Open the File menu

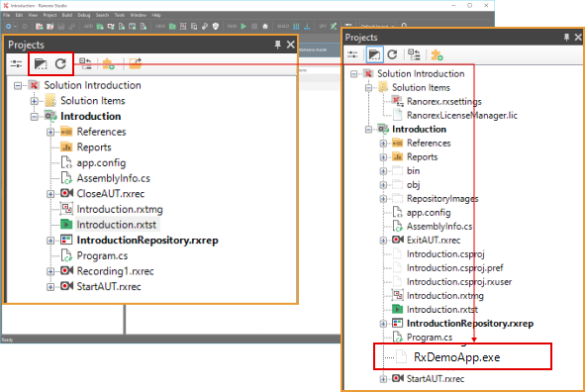(6, 15)
